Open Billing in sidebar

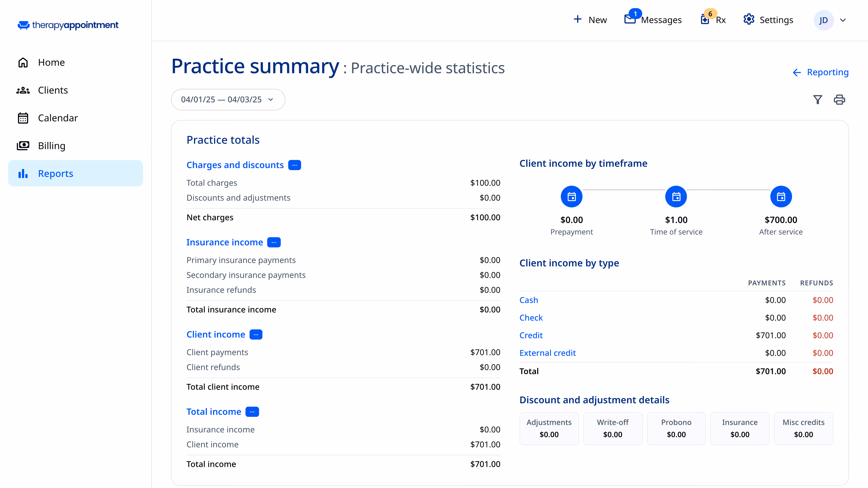pyautogui.click(x=75, y=145)
